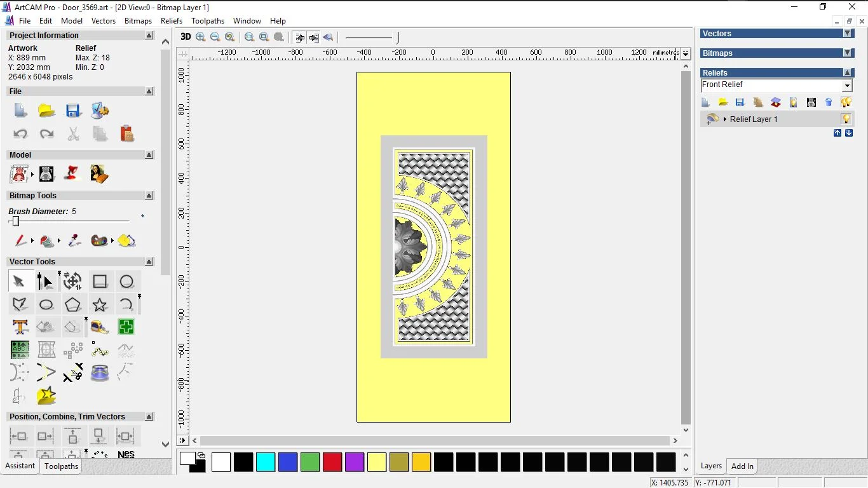Select the Create Rectangle vector tool
Image resolution: width=868 pixels, height=488 pixels.
point(100,281)
